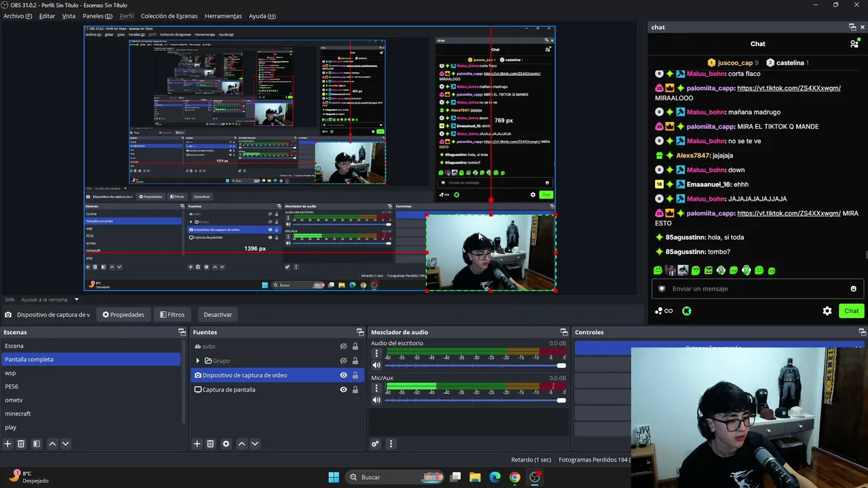This screenshot has height=488, width=868.
Task: Move source up in Fuentes panel
Action: pos(241,444)
